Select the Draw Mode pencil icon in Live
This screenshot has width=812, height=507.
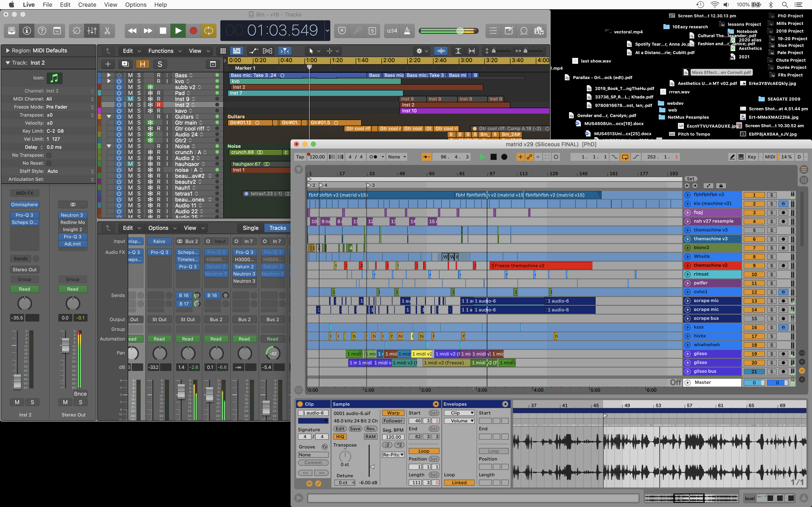(x=732, y=157)
